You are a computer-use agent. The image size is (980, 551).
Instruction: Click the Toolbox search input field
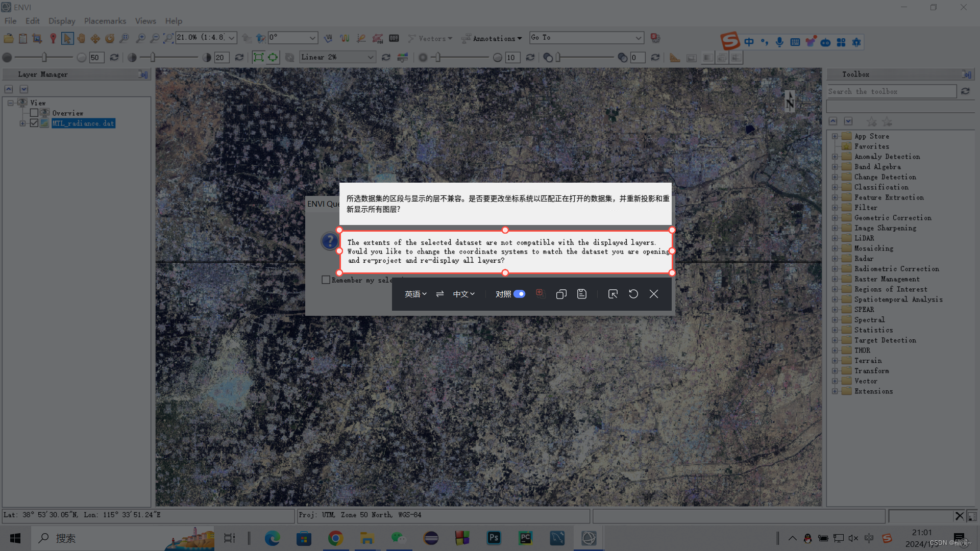pos(892,91)
